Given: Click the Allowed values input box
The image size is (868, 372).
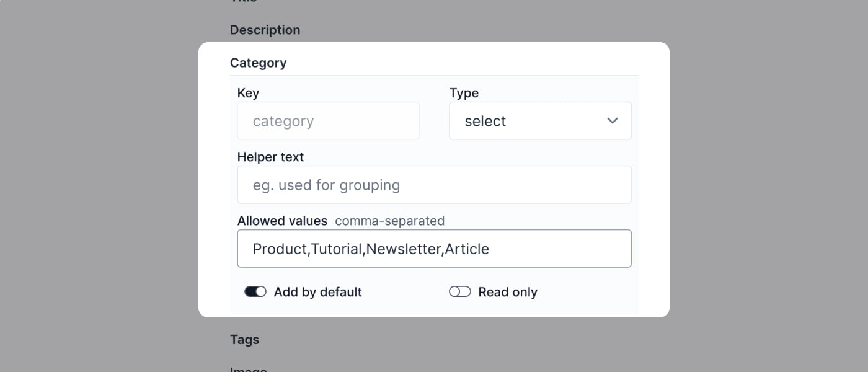Looking at the screenshot, I should 434,249.
